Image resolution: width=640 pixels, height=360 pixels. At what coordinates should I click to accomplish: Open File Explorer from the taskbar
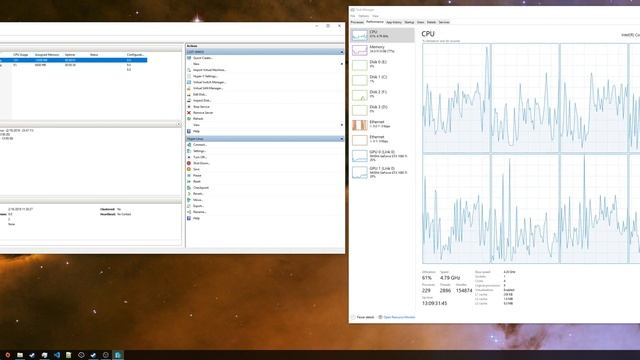click(x=20, y=355)
